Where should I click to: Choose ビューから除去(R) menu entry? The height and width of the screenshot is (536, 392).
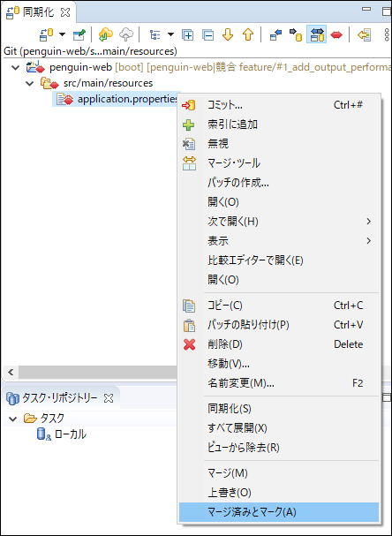(278, 447)
